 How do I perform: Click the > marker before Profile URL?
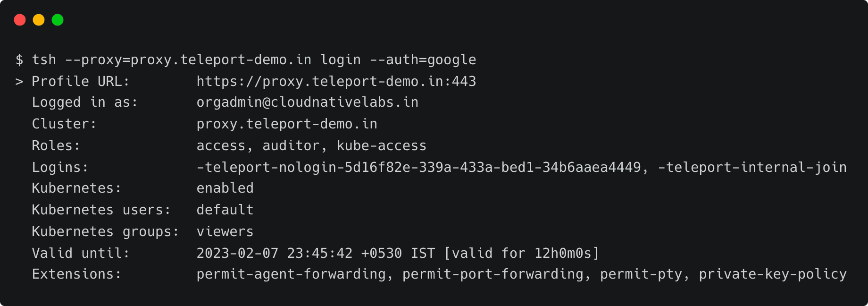click(19, 82)
